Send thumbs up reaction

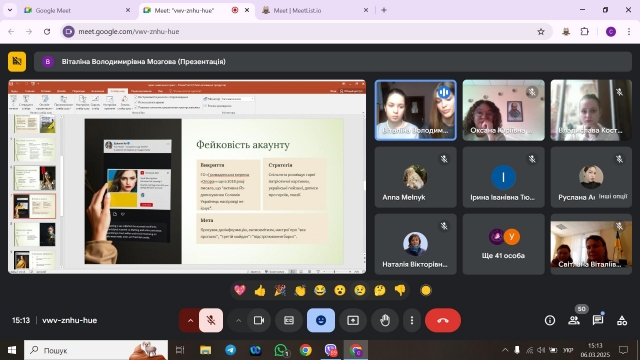point(260,290)
